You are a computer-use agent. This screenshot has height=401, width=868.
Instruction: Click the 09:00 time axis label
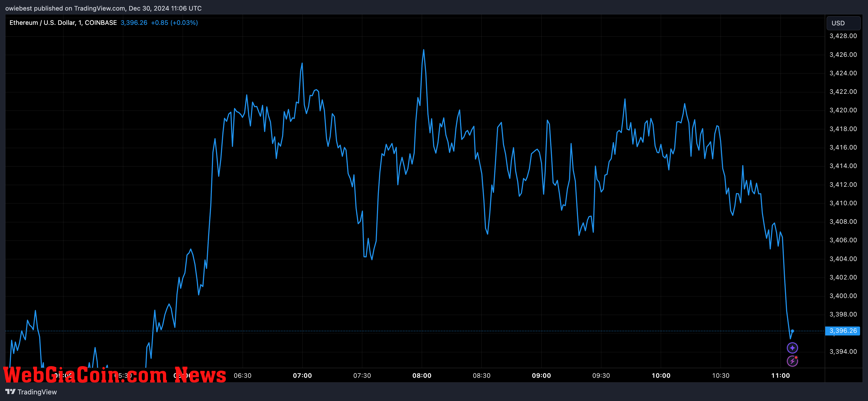(x=542, y=375)
